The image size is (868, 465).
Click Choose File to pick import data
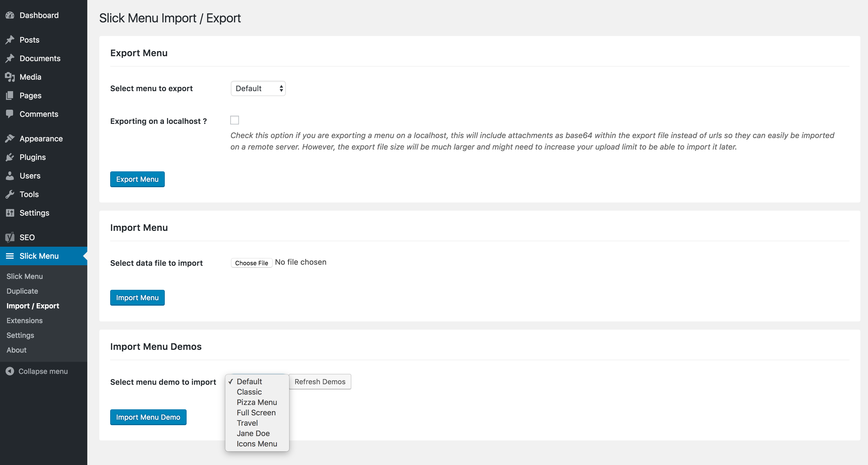(251, 263)
